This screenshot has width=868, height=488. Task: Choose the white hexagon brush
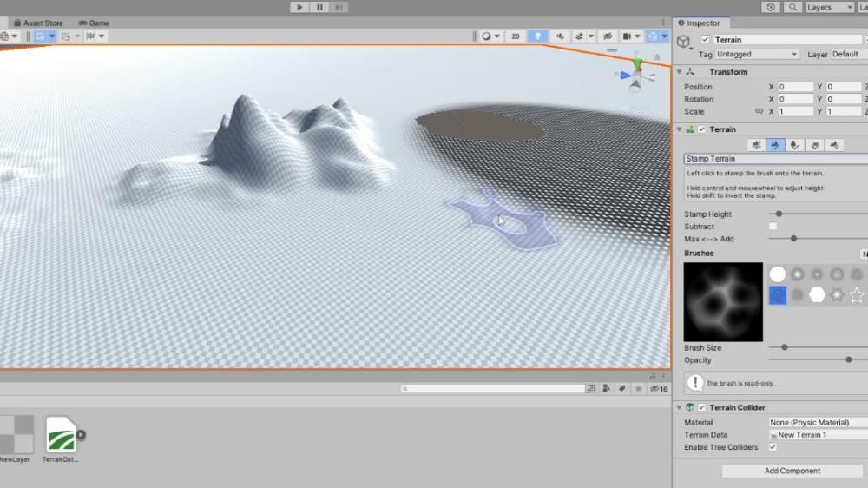[817, 295]
